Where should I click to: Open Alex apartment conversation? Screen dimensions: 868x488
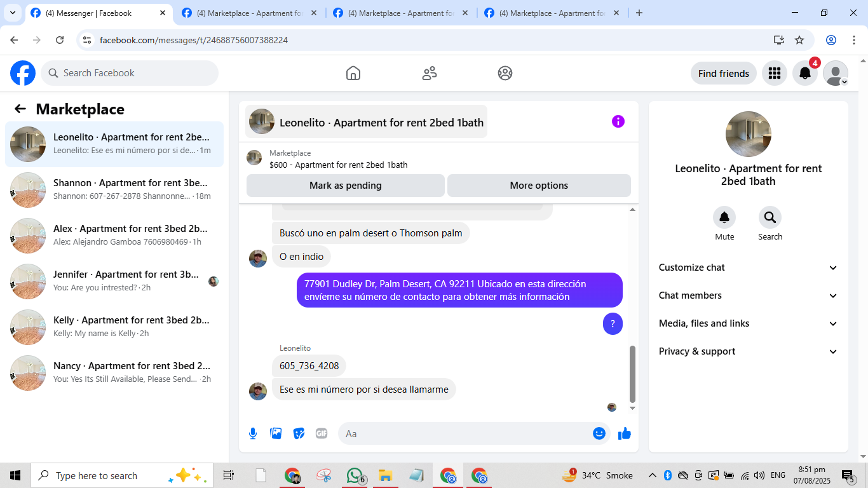click(114, 236)
